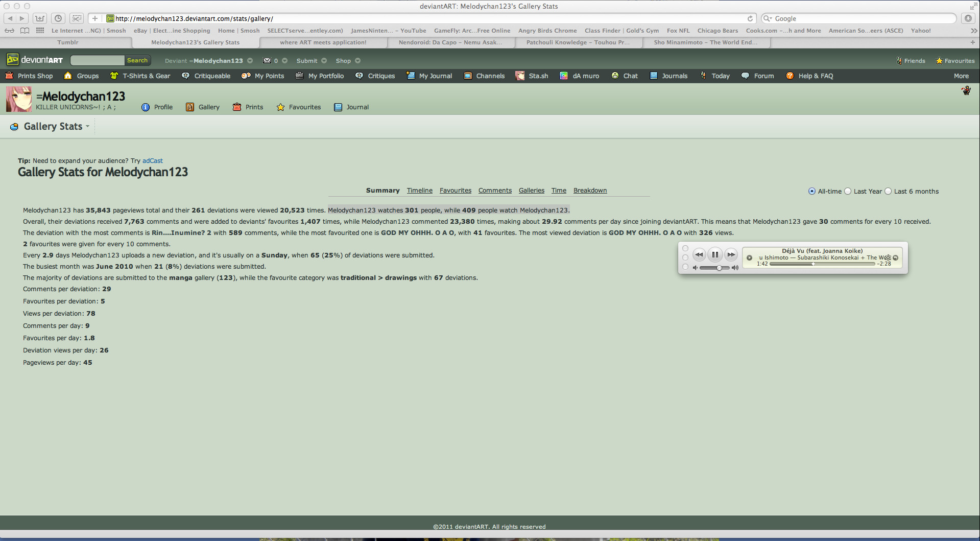Click the Sta.sh icon
The width and height of the screenshot is (980, 541).
pos(520,76)
